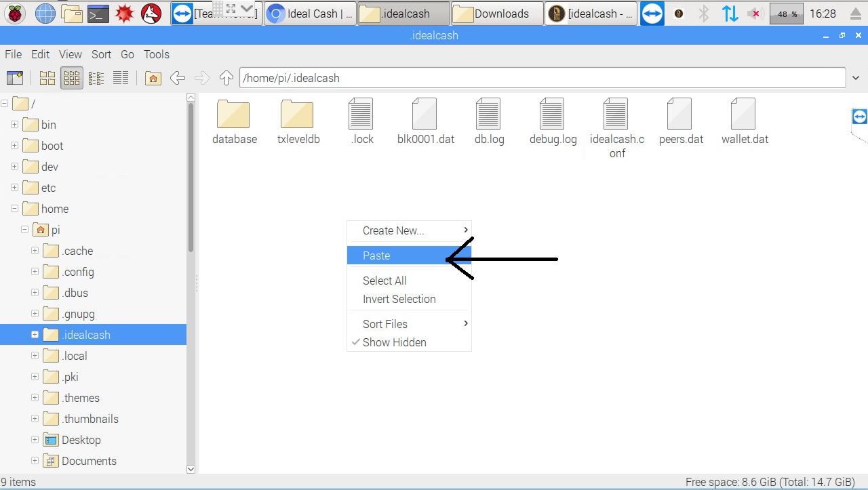Open the network up-down arrows indicator
Screen dimensions: 868x490
tap(730, 13)
